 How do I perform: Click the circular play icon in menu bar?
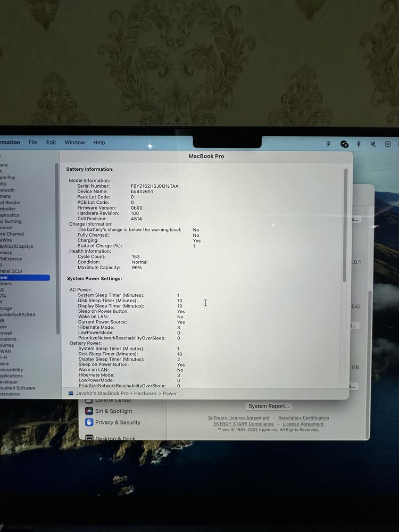[387, 144]
